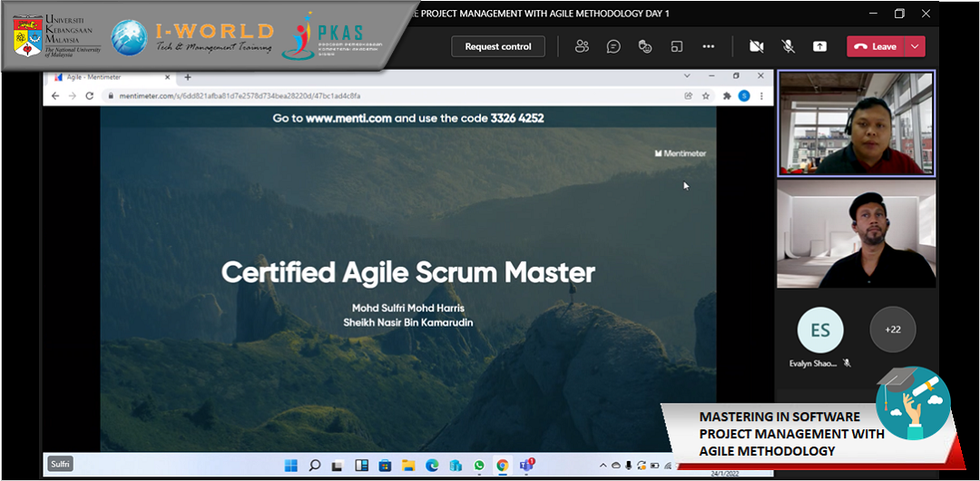Open Windows Start menu in shared taskbar

click(290, 466)
